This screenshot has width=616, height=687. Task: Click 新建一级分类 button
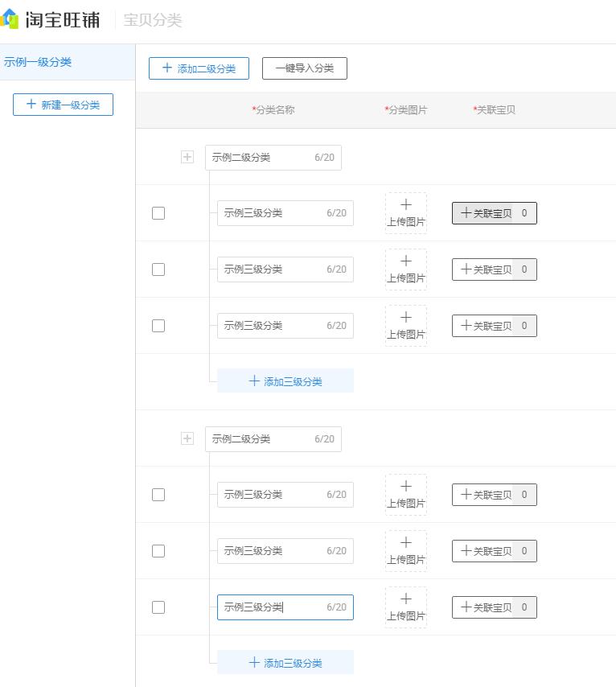coord(63,105)
